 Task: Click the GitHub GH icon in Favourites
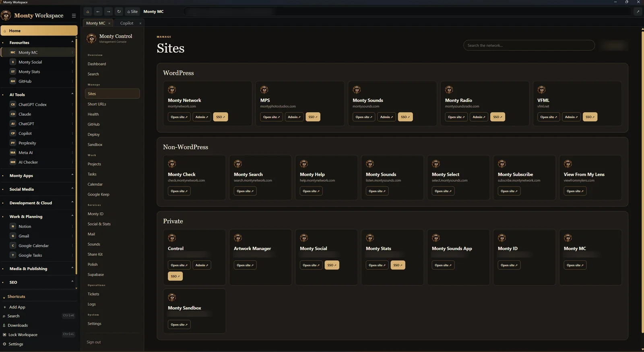tap(13, 81)
